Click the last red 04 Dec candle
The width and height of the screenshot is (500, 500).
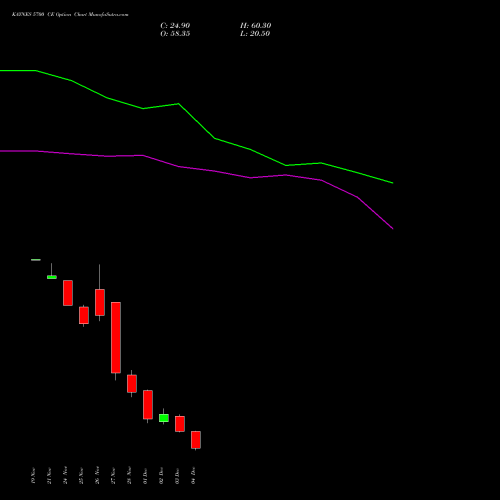click(x=196, y=440)
